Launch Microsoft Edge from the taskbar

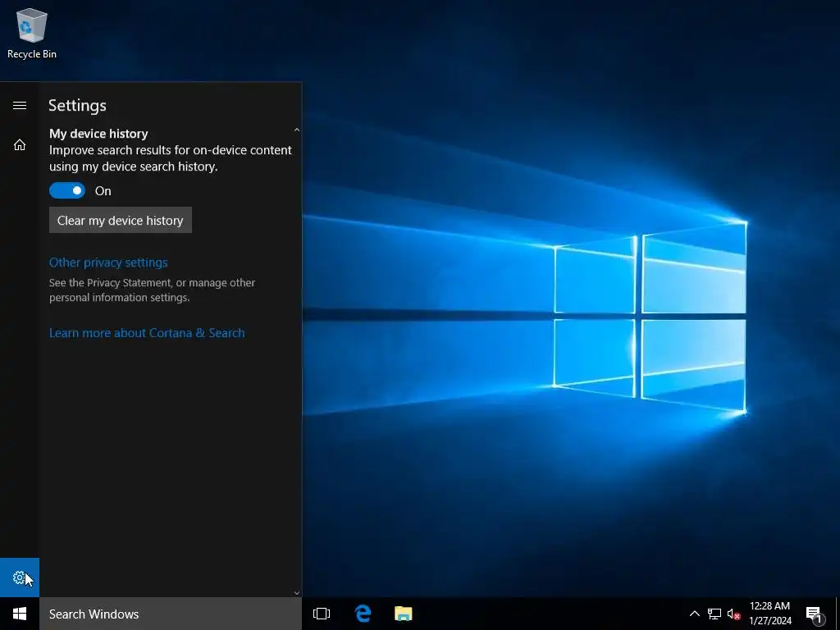363,614
